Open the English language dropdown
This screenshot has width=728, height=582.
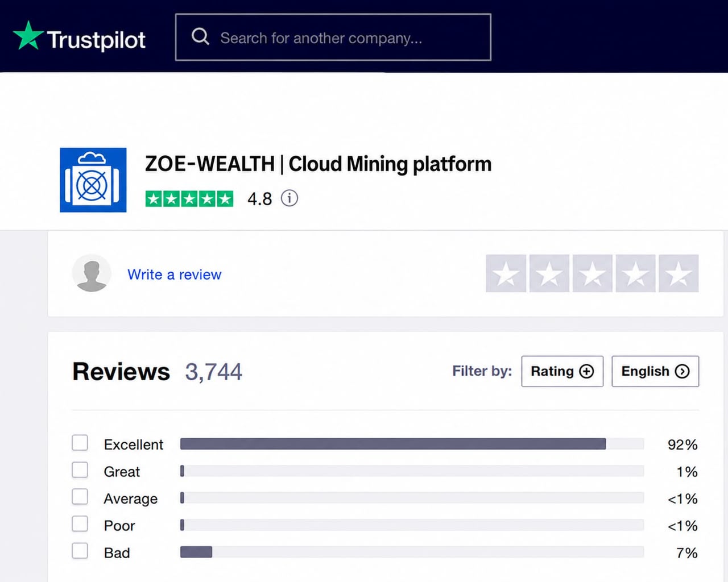coord(655,371)
